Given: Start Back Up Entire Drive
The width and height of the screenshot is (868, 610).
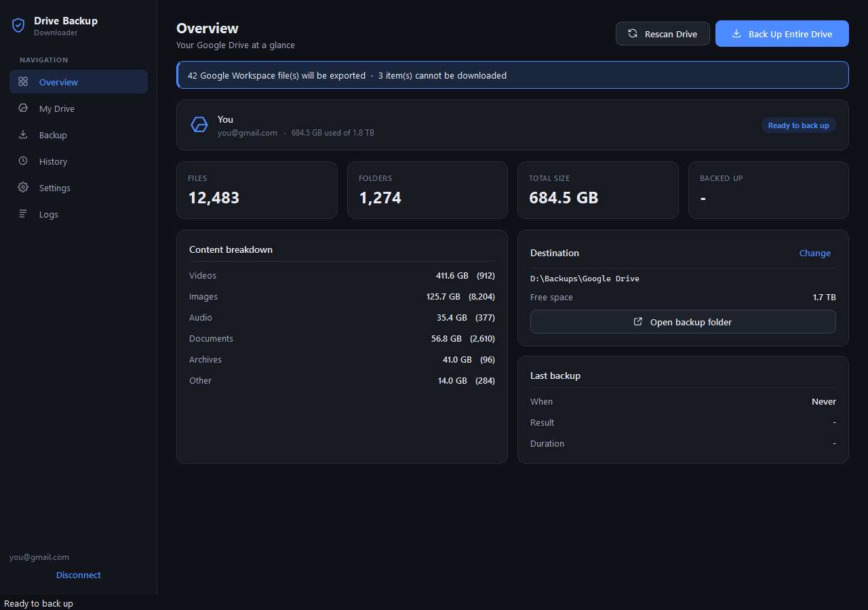Looking at the screenshot, I should (x=782, y=34).
